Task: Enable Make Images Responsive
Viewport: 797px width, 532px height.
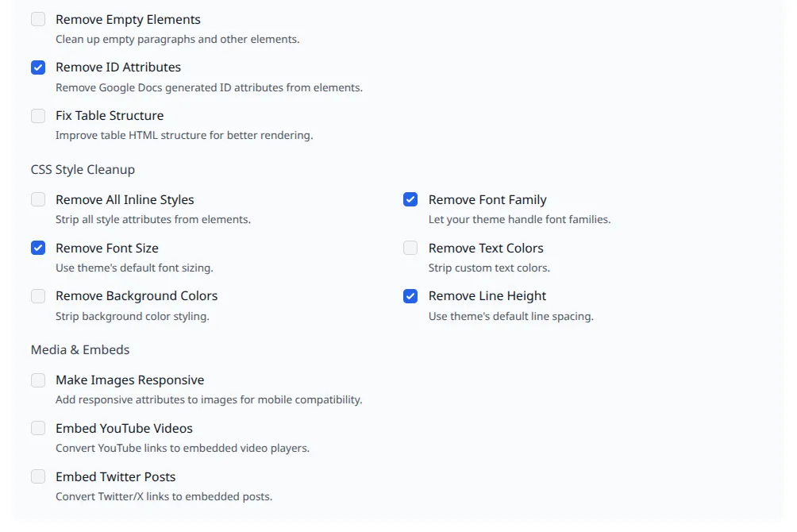Action: pos(37,380)
